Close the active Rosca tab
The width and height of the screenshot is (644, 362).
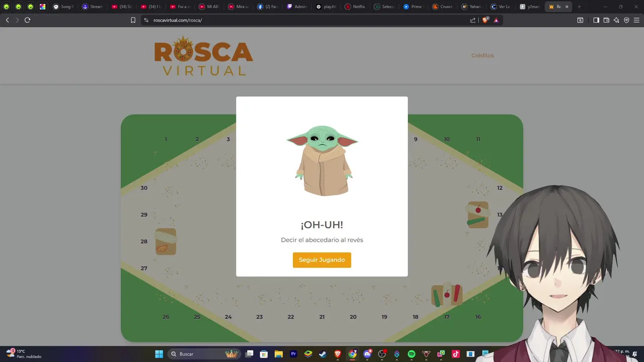[567, 7]
